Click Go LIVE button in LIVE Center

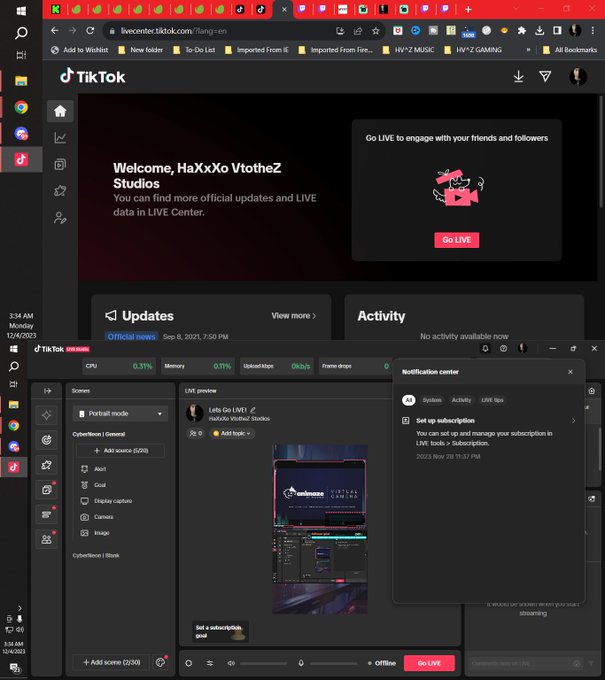pos(457,240)
